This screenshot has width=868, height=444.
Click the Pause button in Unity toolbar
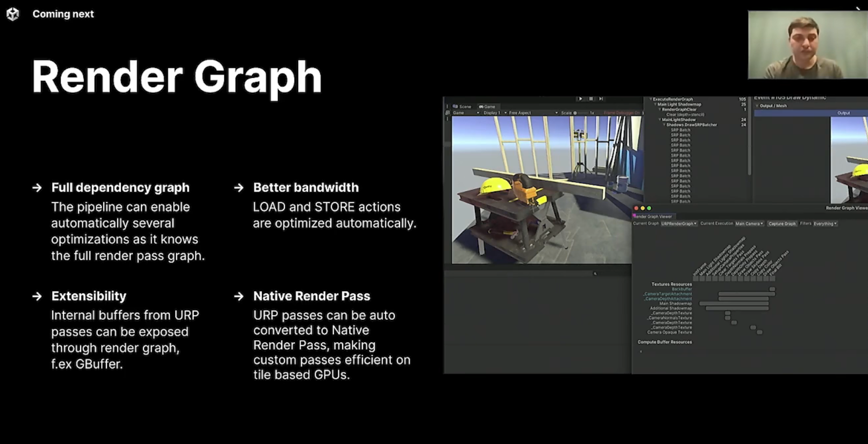tap(590, 98)
